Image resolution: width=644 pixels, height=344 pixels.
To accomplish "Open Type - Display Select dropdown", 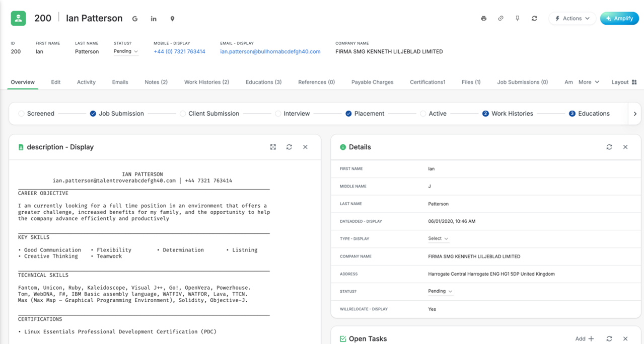I will tap(438, 239).
